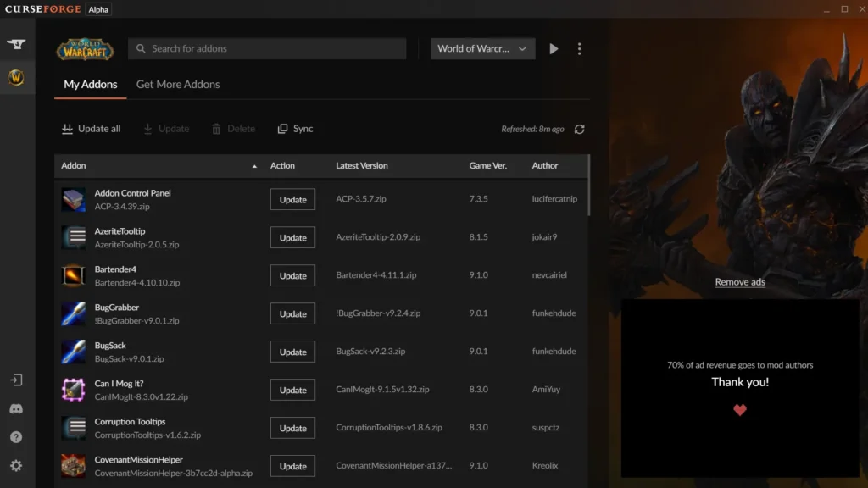Select the World of Warcraft sidebar icon
Screen dimensions: 868x488
16,78
